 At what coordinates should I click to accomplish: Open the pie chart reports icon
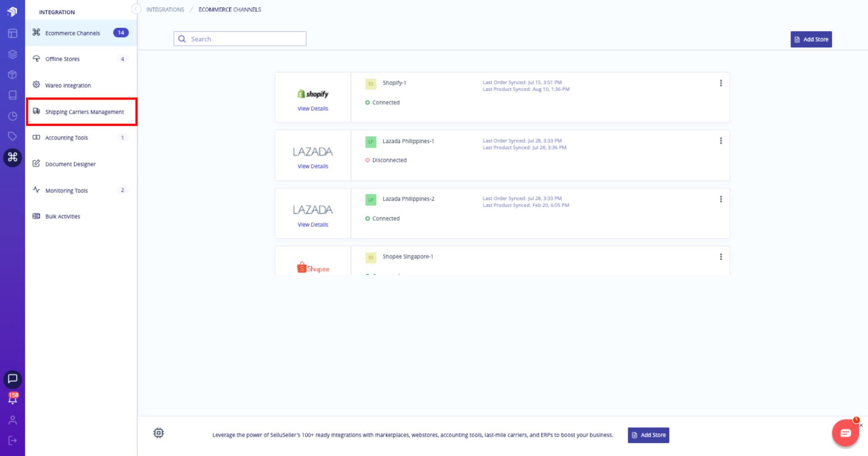13,116
